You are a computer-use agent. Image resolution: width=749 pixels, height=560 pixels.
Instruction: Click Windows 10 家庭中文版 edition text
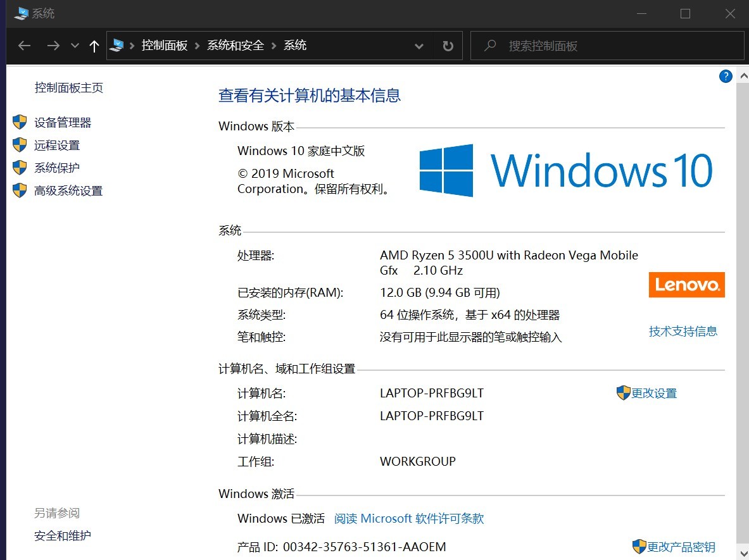coord(301,151)
